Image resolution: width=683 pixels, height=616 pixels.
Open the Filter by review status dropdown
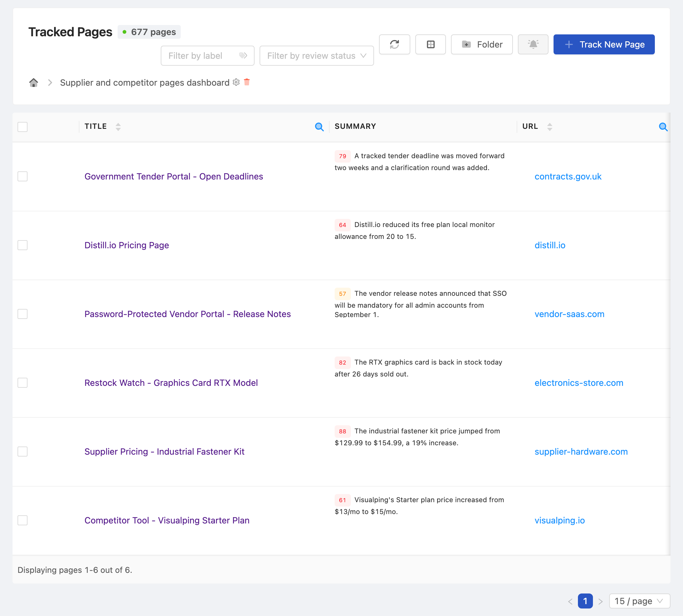coord(316,56)
